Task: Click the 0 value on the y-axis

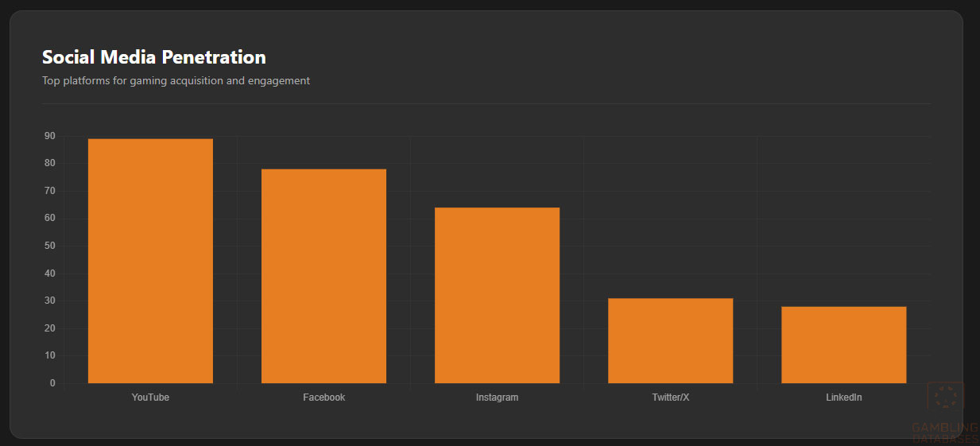Action: click(52, 383)
